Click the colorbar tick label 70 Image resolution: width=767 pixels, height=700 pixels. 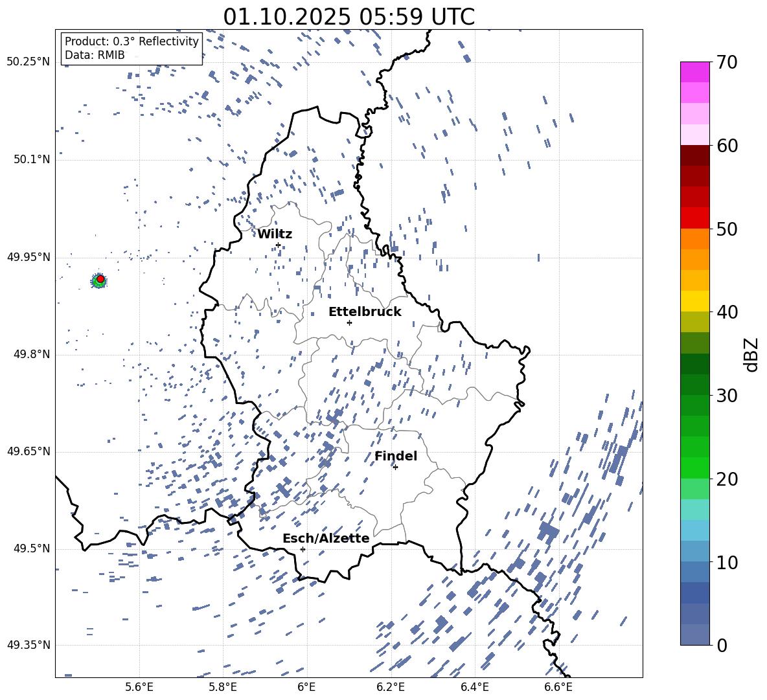(727, 63)
